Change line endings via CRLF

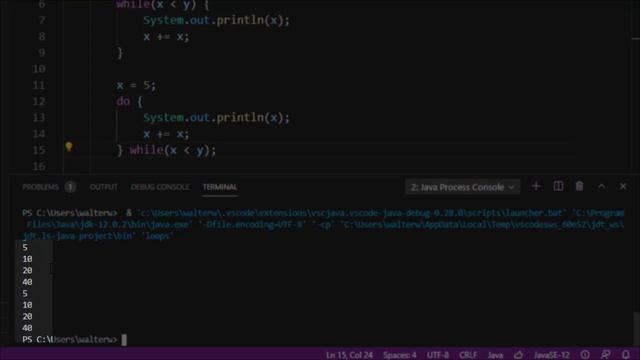(468, 355)
